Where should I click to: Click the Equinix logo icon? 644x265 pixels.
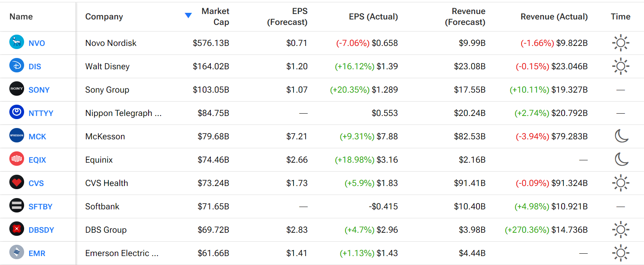(x=17, y=158)
